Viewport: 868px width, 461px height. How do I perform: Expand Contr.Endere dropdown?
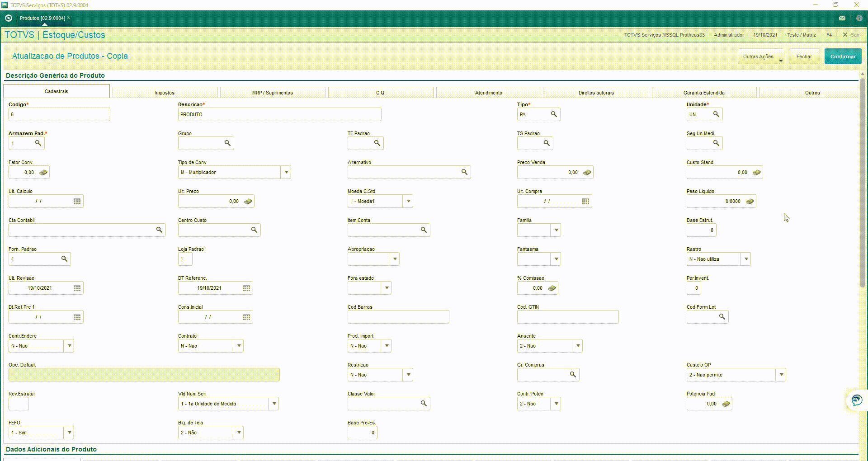coord(69,346)
